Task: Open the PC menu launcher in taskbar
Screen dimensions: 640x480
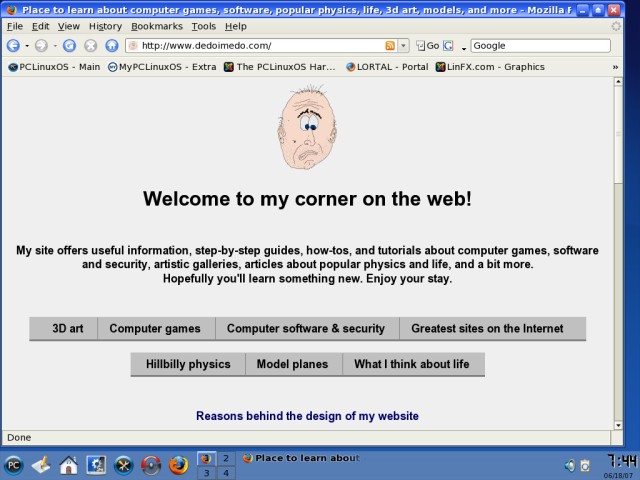Action: [x=14, y=465]
